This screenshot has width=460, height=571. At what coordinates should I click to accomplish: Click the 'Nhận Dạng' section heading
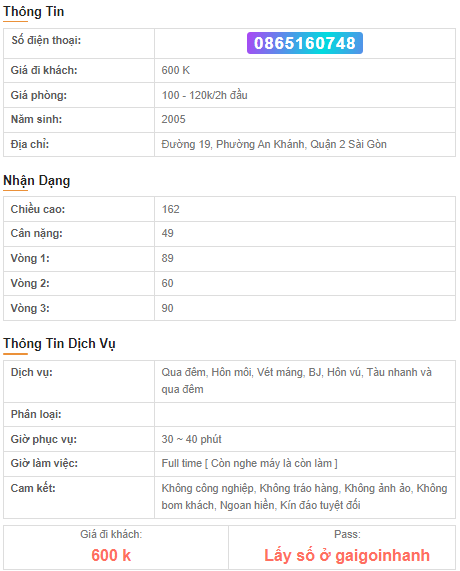point(36,181)
